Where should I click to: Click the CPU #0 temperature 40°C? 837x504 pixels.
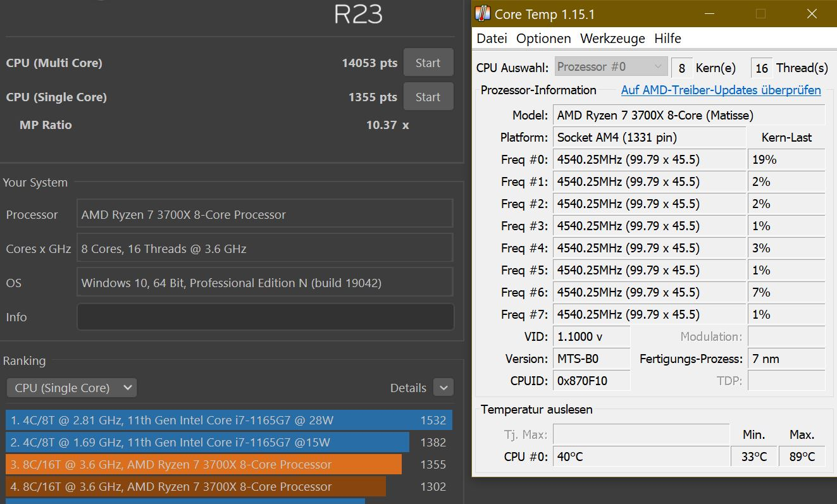tap(641, 457)
